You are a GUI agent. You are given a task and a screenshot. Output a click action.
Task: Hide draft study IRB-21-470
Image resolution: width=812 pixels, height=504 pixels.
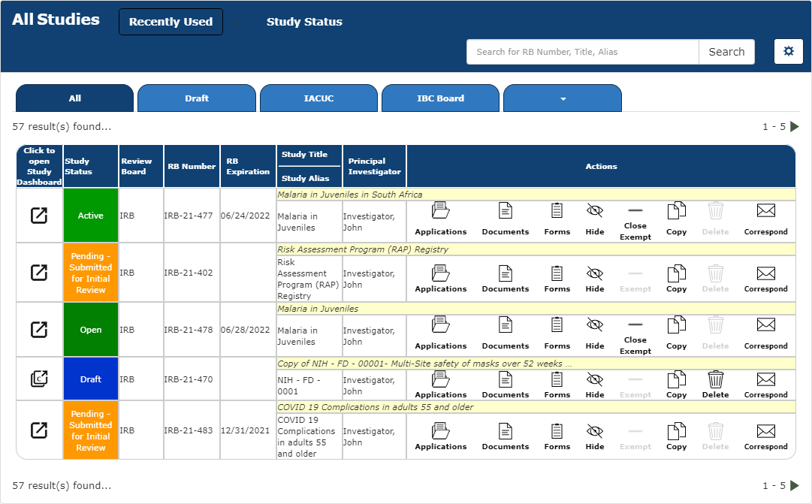pos(594,385)
